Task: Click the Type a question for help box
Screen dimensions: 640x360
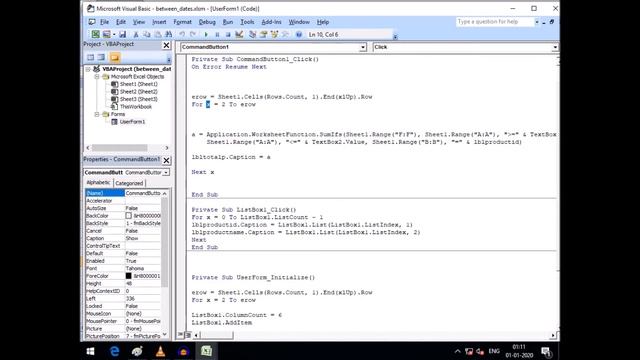Action: (495, 22)
